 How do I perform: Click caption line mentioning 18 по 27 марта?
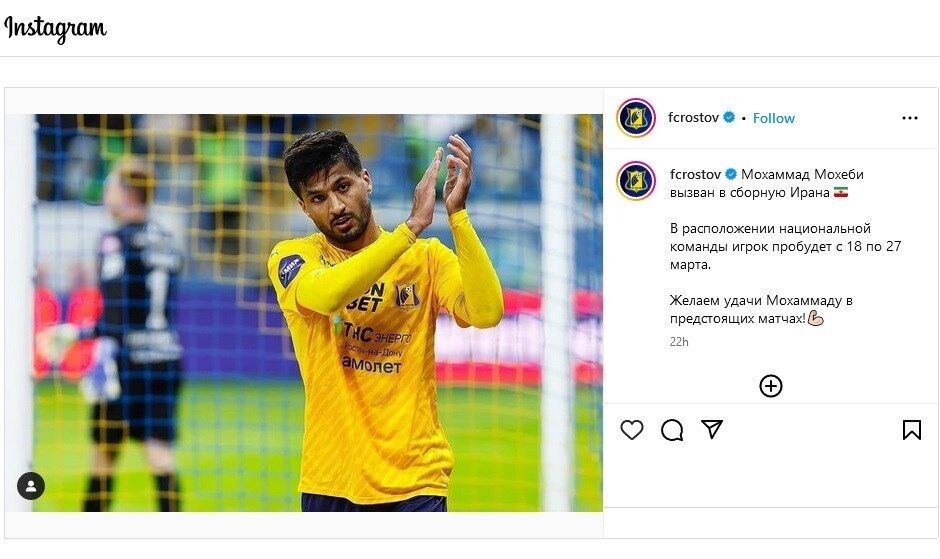tap(785, 246)
